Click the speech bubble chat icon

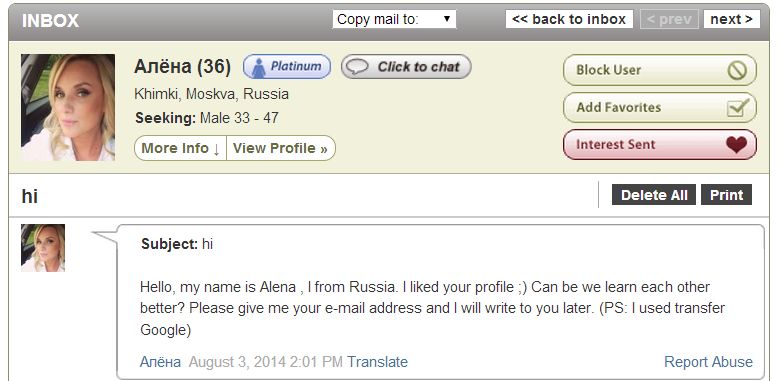[x=357, y=67]
